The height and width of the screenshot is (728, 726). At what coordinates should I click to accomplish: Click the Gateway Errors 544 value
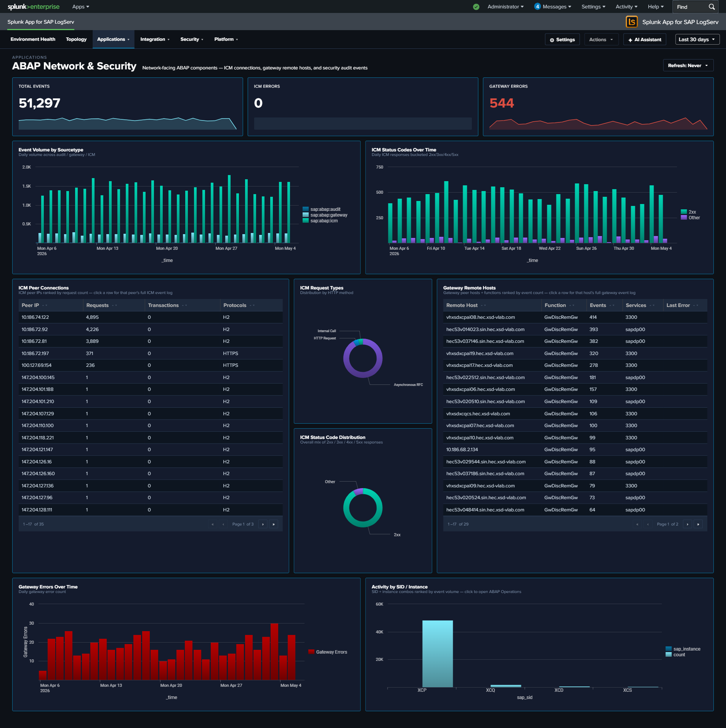pos(502,103)
